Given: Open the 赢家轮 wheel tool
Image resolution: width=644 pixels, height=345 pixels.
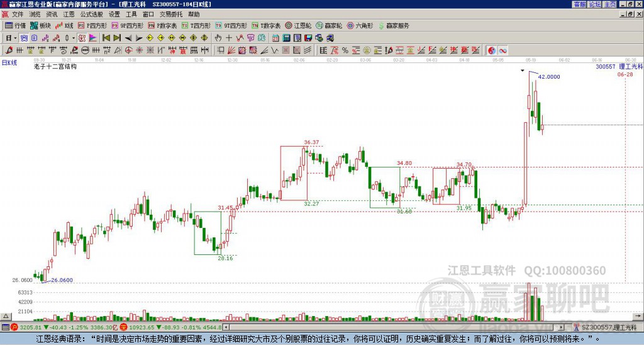Looking at the screenshot, I should coord(329,25).
